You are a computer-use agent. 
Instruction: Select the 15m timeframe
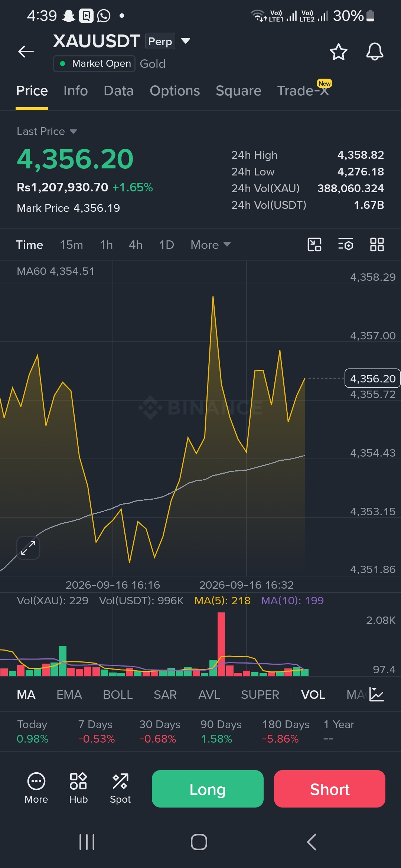tap(71, 245)
